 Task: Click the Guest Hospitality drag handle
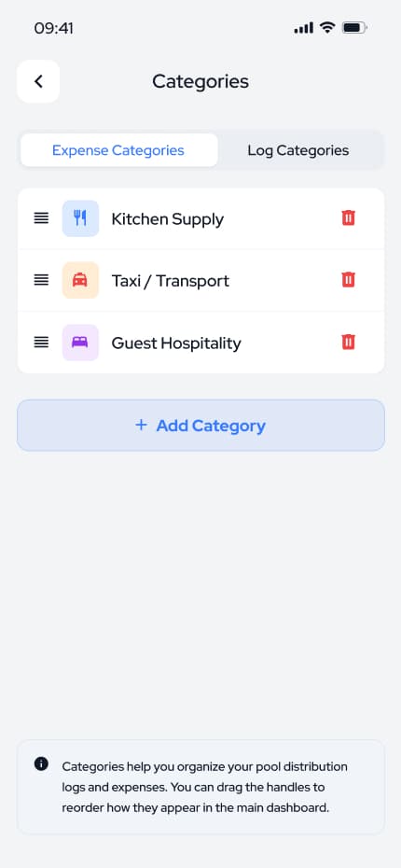(41, 343)
